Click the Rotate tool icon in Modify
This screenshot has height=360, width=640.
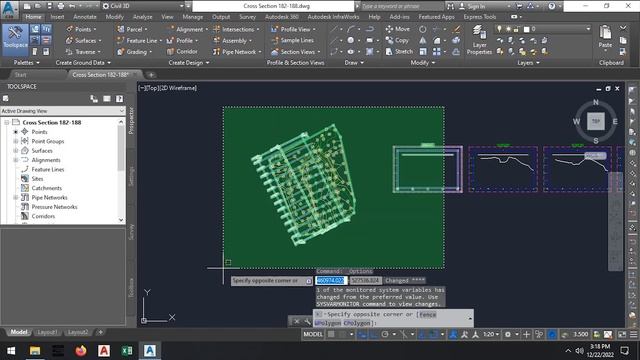pos(422,29)
